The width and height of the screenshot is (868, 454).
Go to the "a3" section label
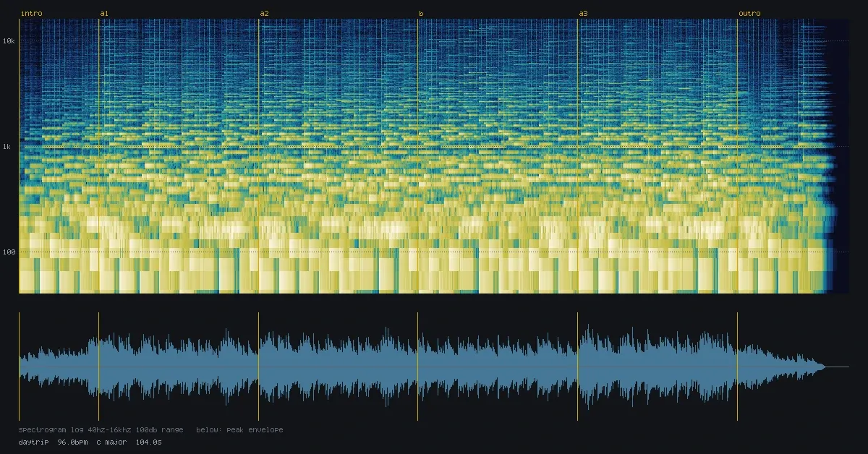[x=584, y=14]
